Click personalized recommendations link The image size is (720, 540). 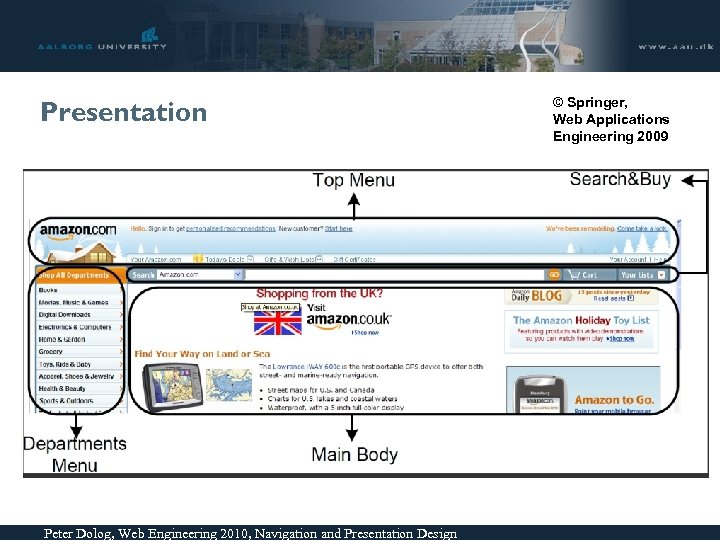(231, 229)
